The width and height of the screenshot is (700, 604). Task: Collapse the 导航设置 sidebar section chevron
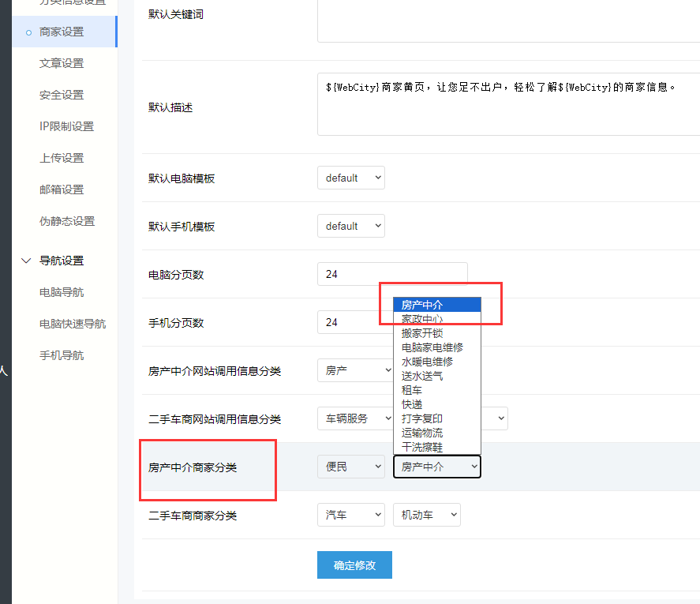tap(26, 261)
